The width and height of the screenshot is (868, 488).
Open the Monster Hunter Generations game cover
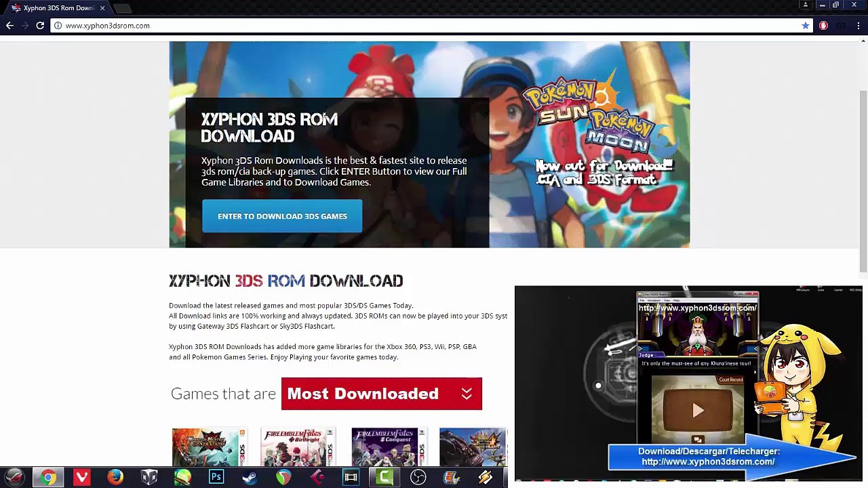[x=210, y=447]
